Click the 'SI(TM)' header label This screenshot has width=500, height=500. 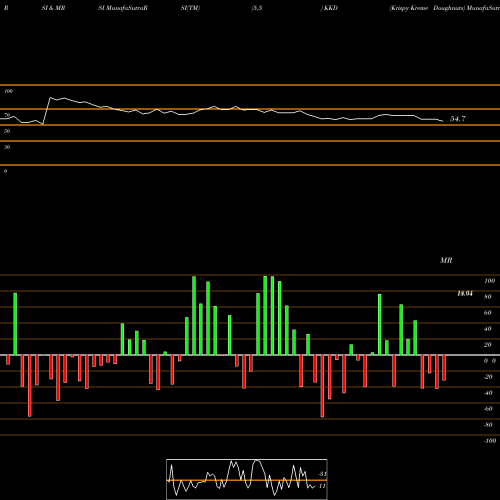coord(190,8)
